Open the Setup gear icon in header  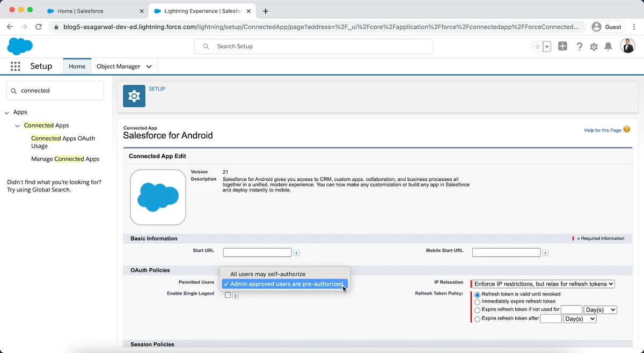(x=594, y=47)
